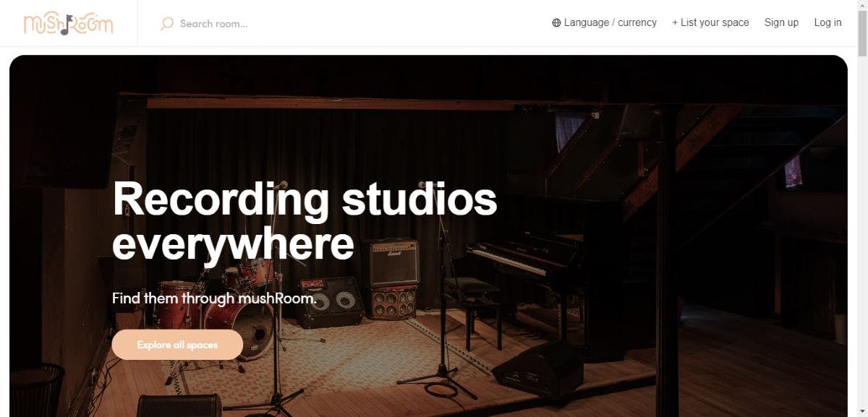Click the music note inside the mushRoom logo
The height and width of the screenshot is (417, 868).
[65, 25]
